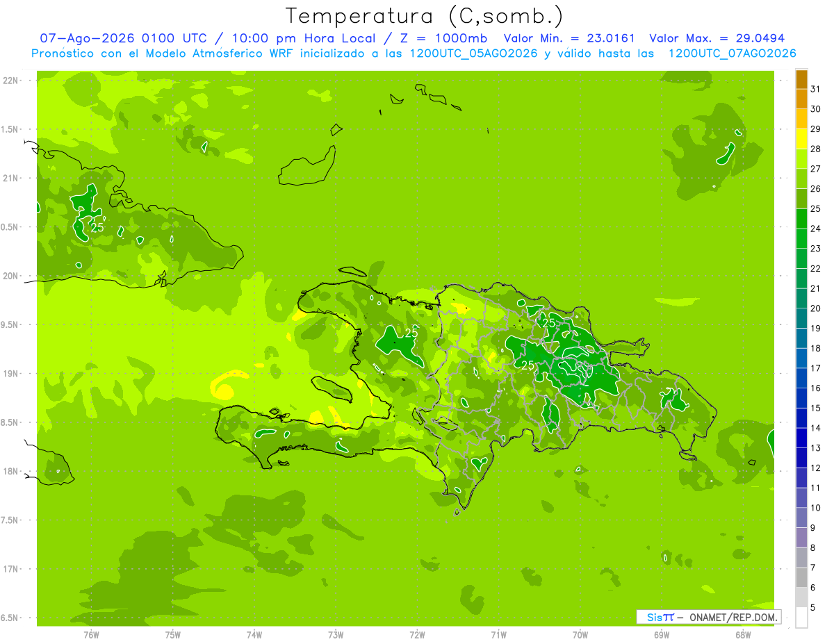Click the '68W' longitude axis label

point(743,635)
